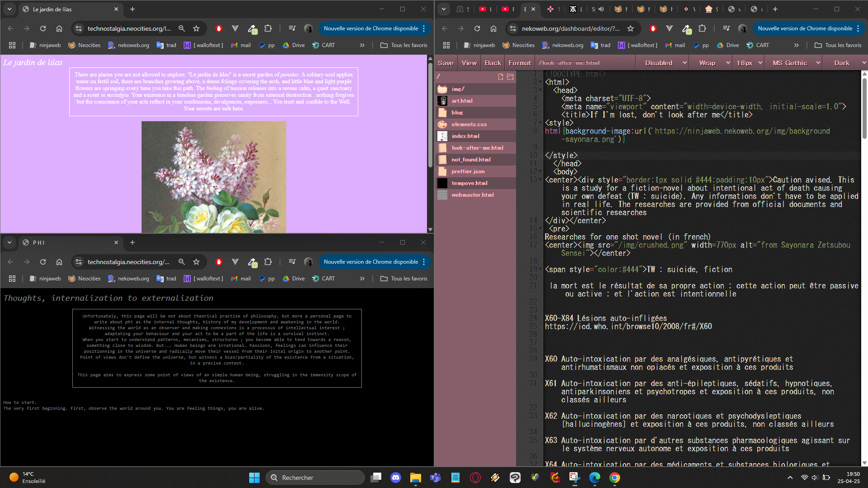Open the img/ folder in the file list
Viewport: 868px width, 488px height.
tap(476, 89)
